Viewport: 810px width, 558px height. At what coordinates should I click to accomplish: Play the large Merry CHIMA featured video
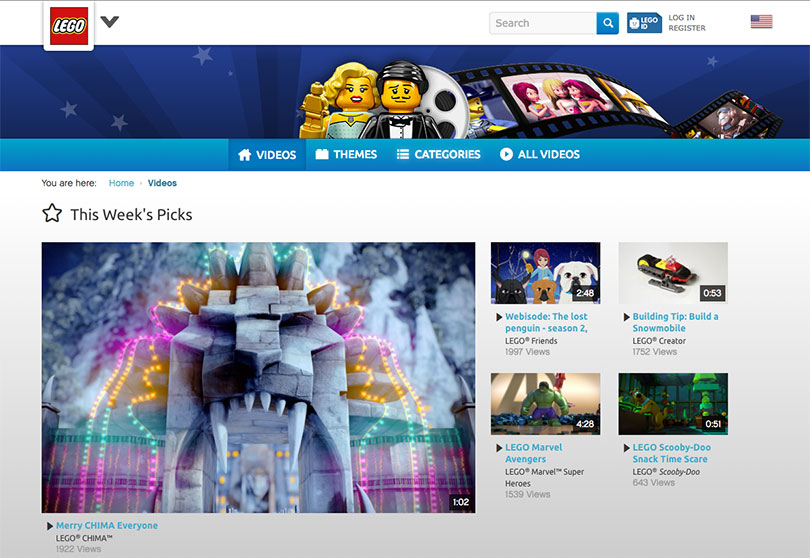258,378
